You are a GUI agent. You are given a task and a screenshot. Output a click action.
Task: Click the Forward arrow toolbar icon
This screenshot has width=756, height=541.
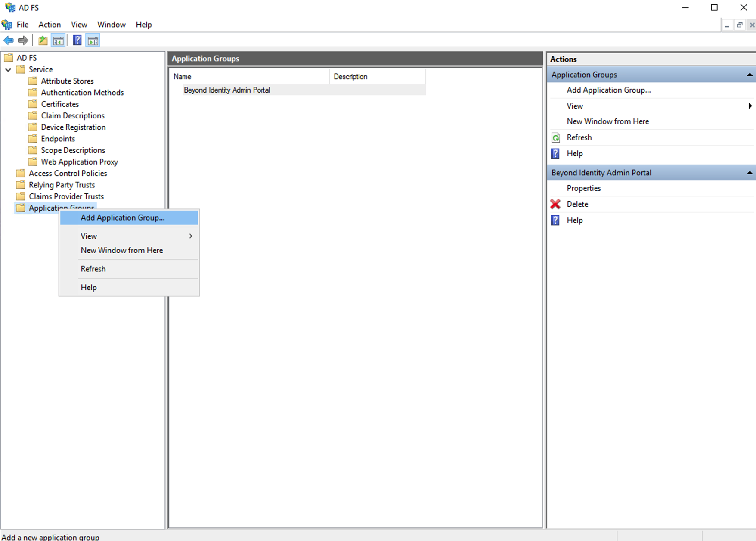pos(23,40)
